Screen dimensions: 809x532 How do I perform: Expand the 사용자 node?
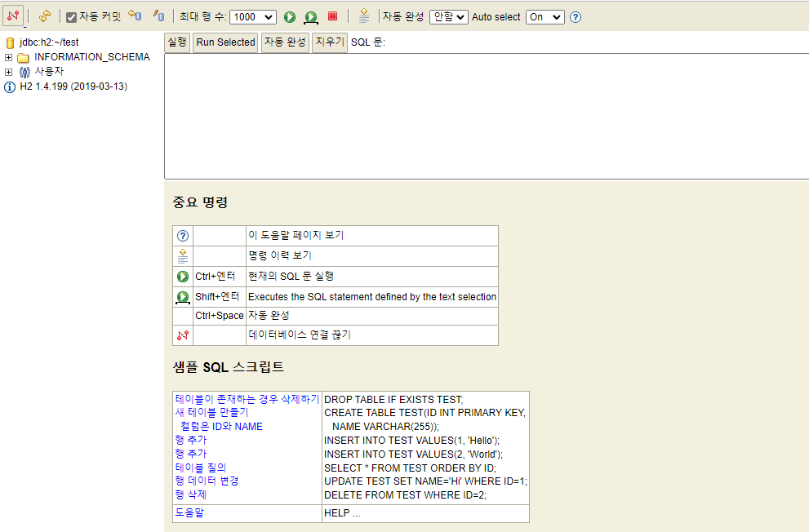point(8,72)
